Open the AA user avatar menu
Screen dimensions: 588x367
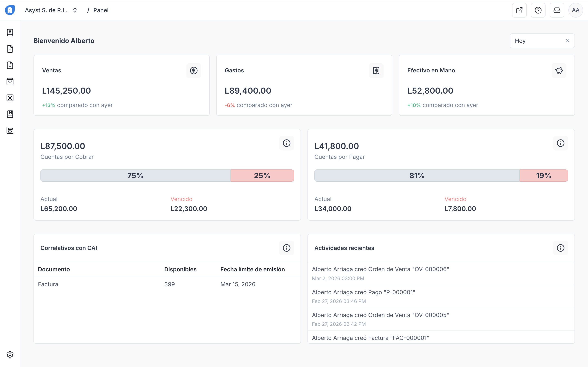[x=576, y=10]
